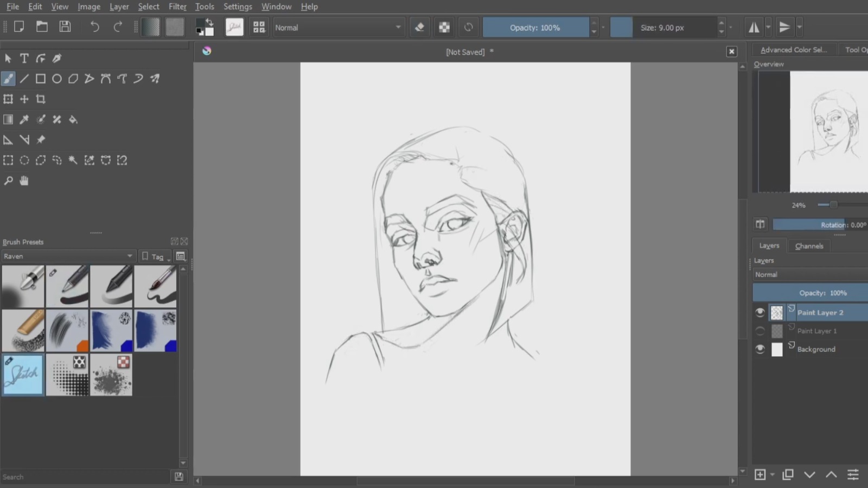Duplicate the current layer
Image resolution: width=868 pixels, height=488 pixels.
click(788, 475)
